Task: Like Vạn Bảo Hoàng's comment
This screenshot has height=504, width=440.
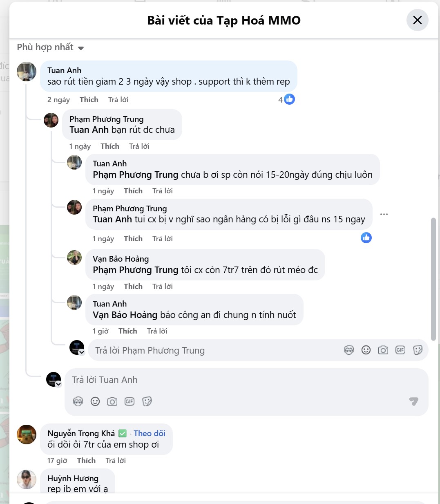Action: tap(133, 287)
